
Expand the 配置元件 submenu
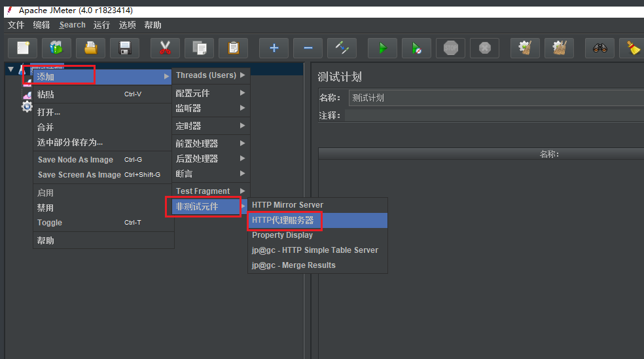[x=211, y=93]
